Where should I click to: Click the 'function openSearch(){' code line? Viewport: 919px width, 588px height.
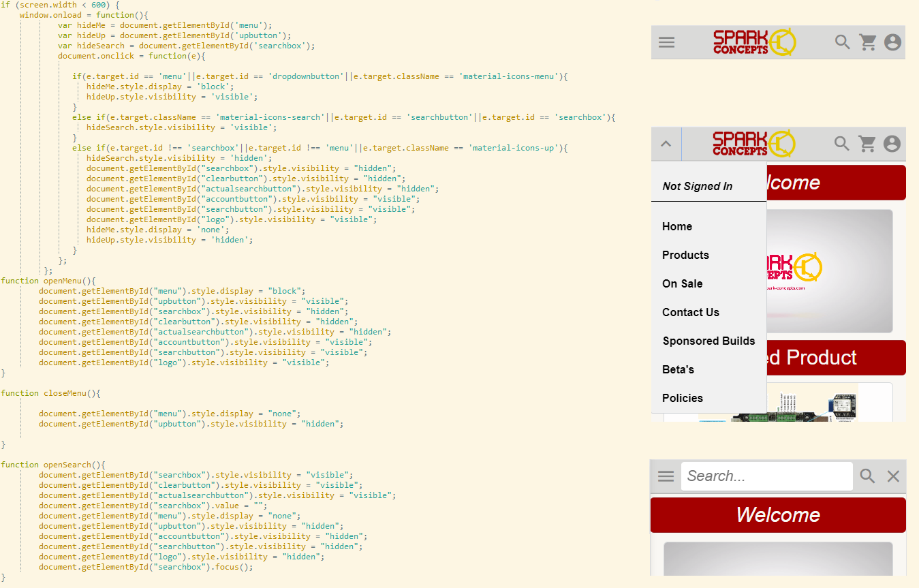(53, 465)
